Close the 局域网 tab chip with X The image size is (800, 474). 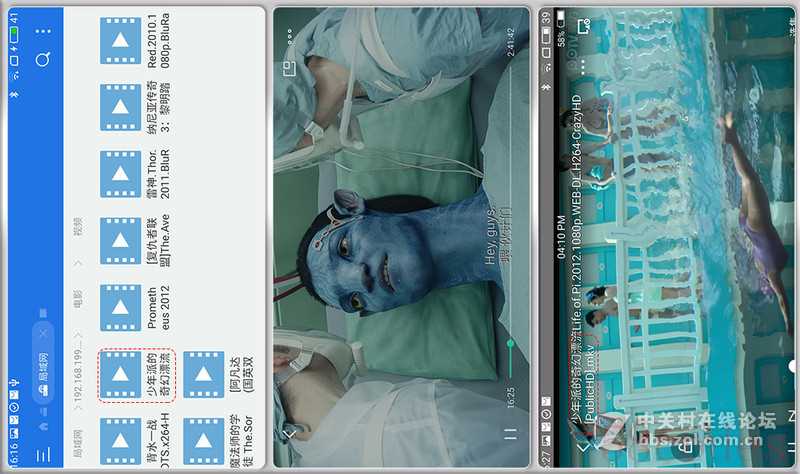43,333
